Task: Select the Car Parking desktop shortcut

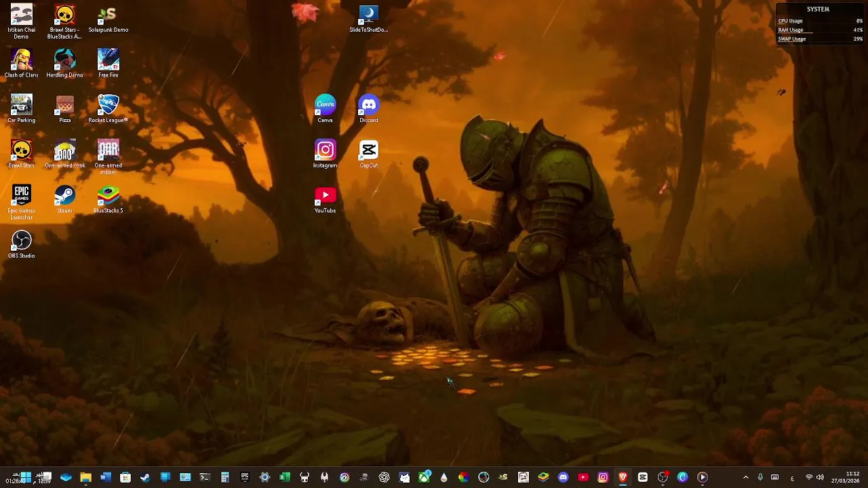Action: pos(21,109)
